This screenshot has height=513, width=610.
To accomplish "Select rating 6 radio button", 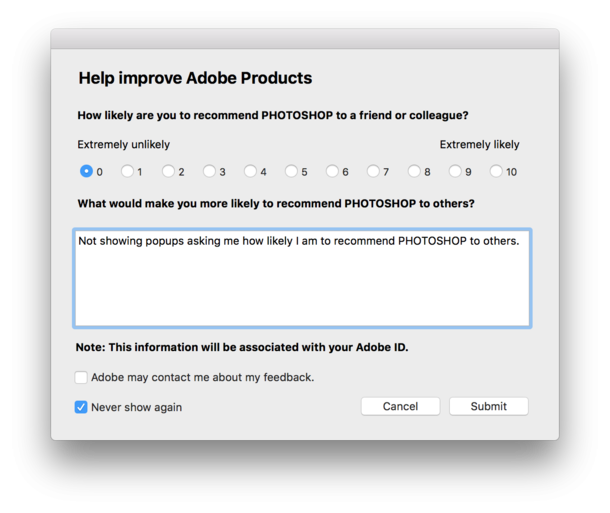I will click(x=332, y=171).
